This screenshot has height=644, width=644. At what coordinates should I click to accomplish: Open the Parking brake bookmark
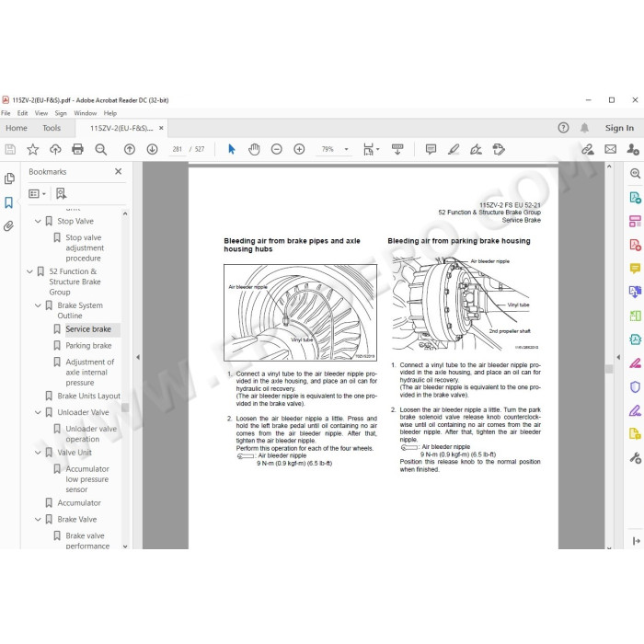pyautogui.click(x=88, y=346)
